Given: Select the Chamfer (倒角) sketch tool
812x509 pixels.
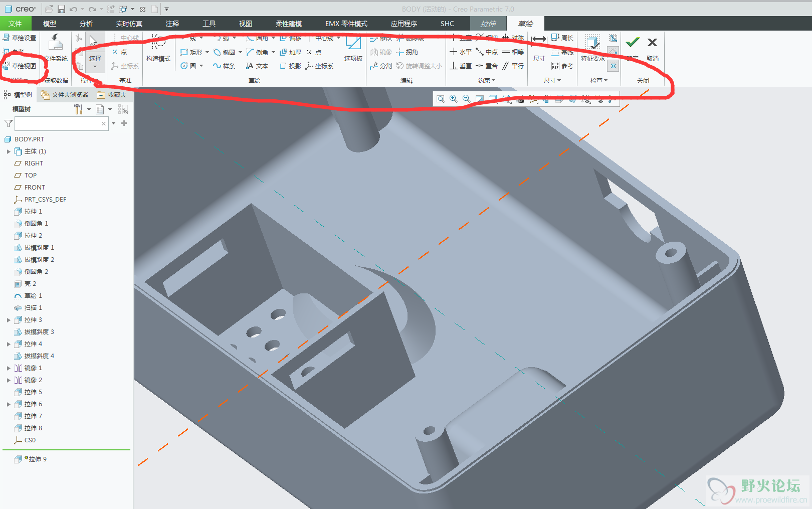Looking at the screenshot, I should [257, 52].
